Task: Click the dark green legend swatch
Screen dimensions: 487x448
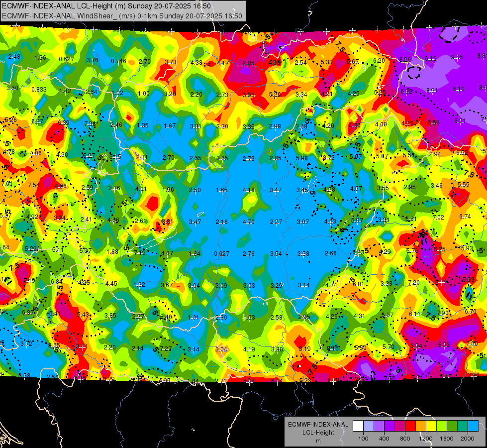Action: (452, 426)
